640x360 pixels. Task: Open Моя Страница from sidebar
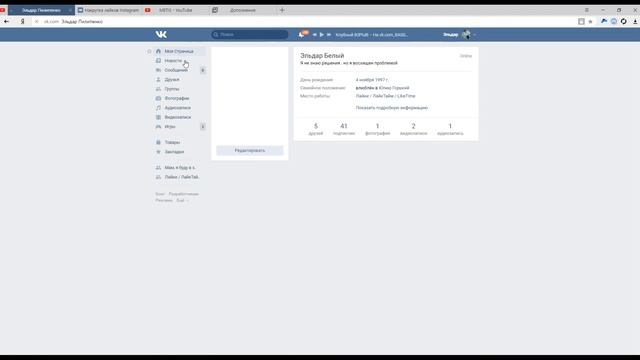pyautogui.click(x=179, y=51)
